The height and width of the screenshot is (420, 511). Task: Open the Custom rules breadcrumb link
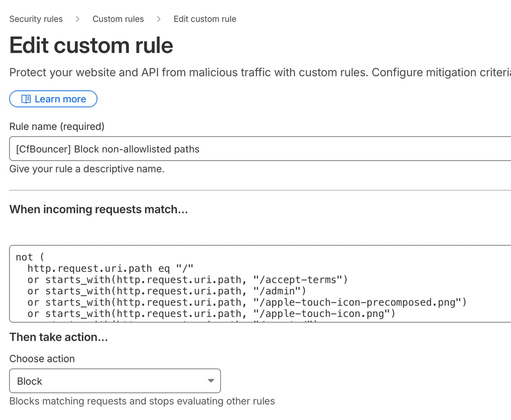click(118, 19)
